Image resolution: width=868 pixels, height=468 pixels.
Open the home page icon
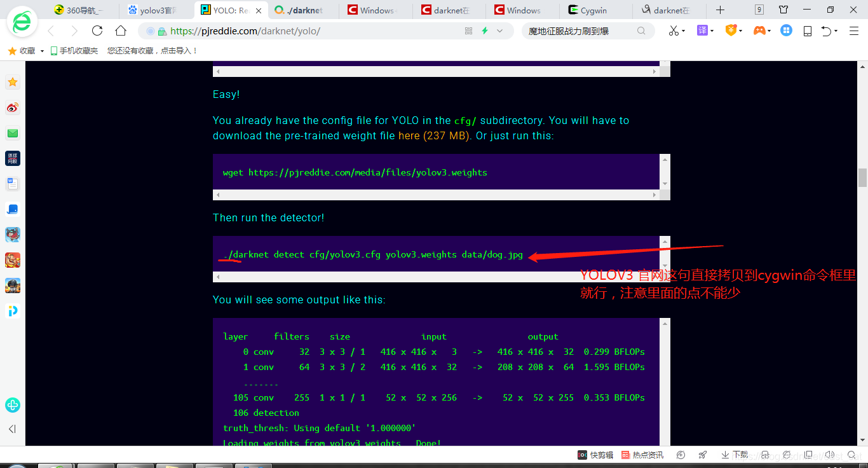[121, 31]
